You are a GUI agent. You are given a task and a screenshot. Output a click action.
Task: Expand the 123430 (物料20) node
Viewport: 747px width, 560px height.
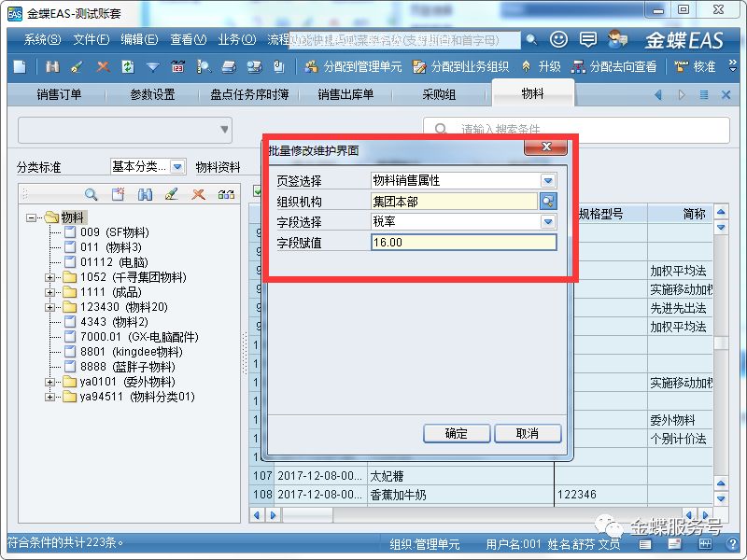[x=49, y=307]
